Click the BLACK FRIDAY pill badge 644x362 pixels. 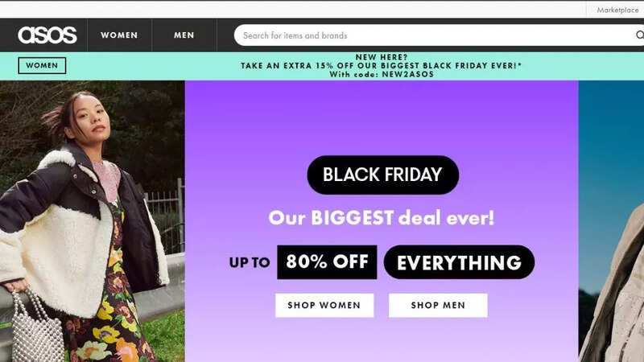pyautogui.click(x=383, y=175)
